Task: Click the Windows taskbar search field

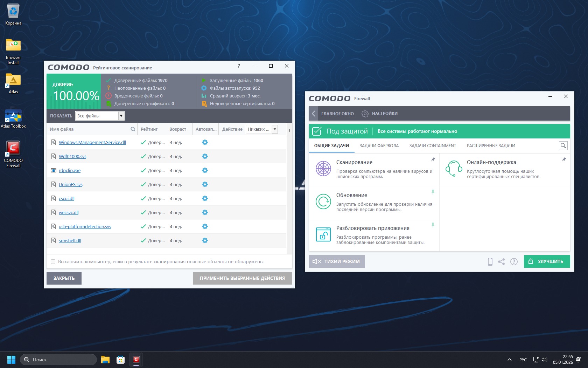Action: pos(58,360)
